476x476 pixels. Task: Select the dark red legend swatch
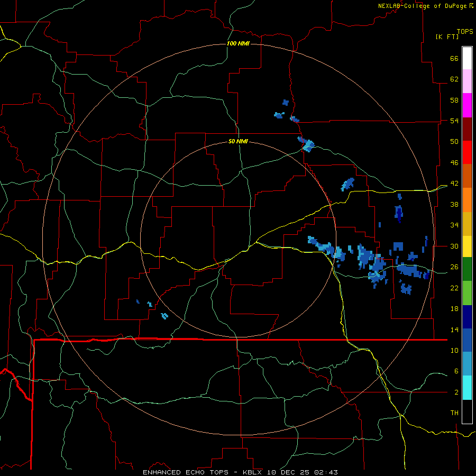tap(467, 129)
